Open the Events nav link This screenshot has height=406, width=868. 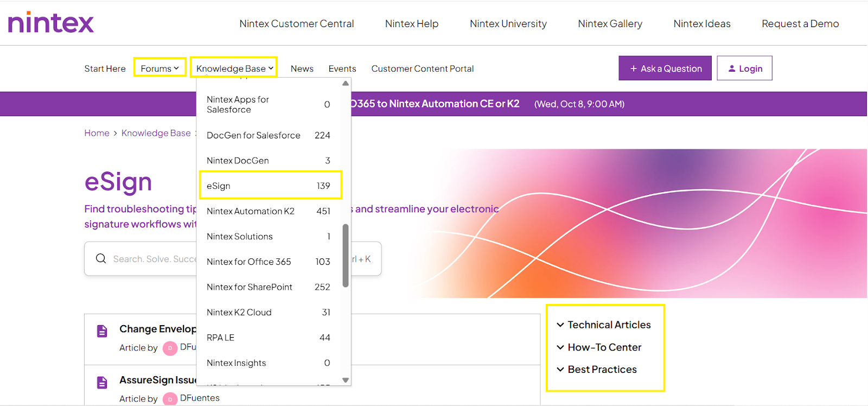pyautogui.click(x=342, y=68)
